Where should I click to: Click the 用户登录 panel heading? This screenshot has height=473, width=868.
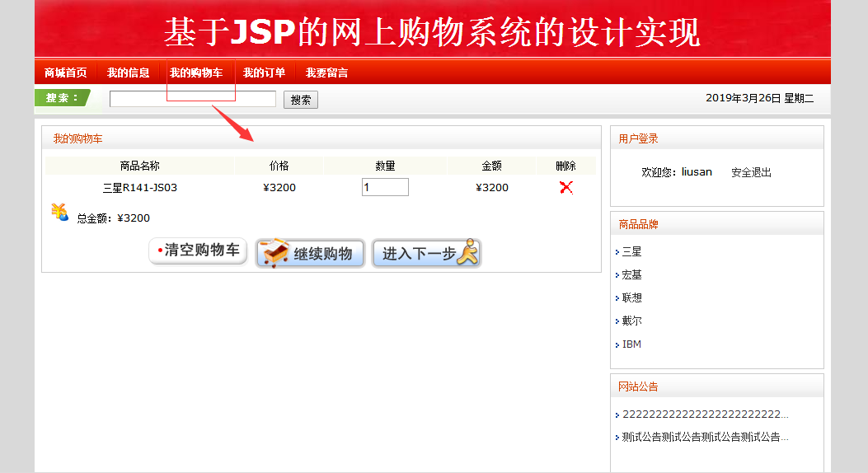pos(638,139)
